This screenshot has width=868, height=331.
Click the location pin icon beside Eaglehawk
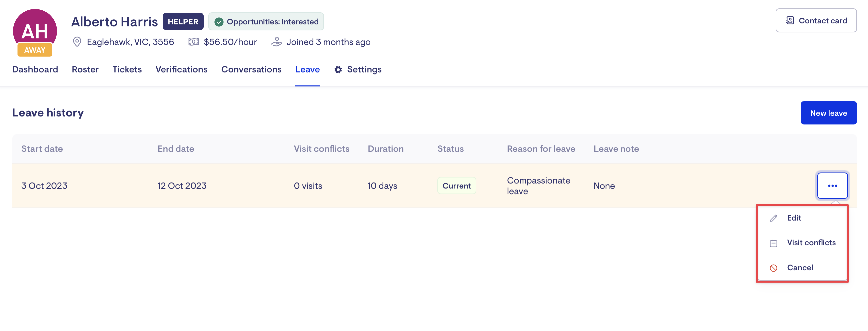[x=77, y=42]
